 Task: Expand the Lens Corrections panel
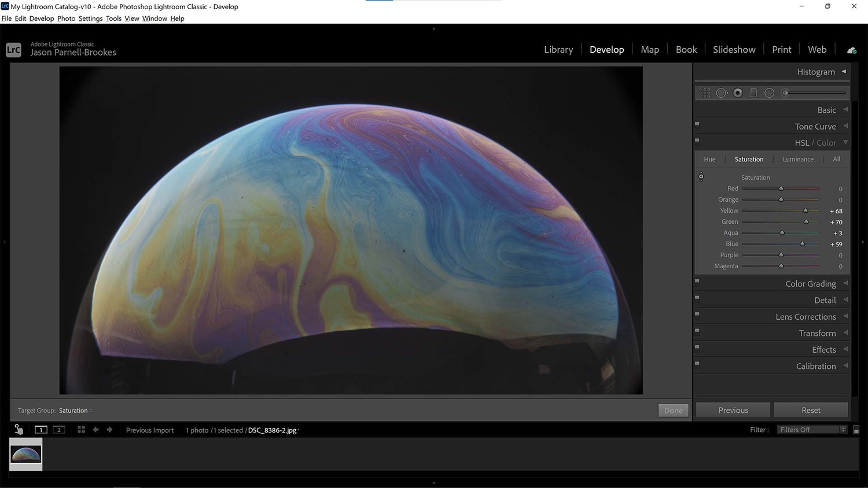pos(845,316)
